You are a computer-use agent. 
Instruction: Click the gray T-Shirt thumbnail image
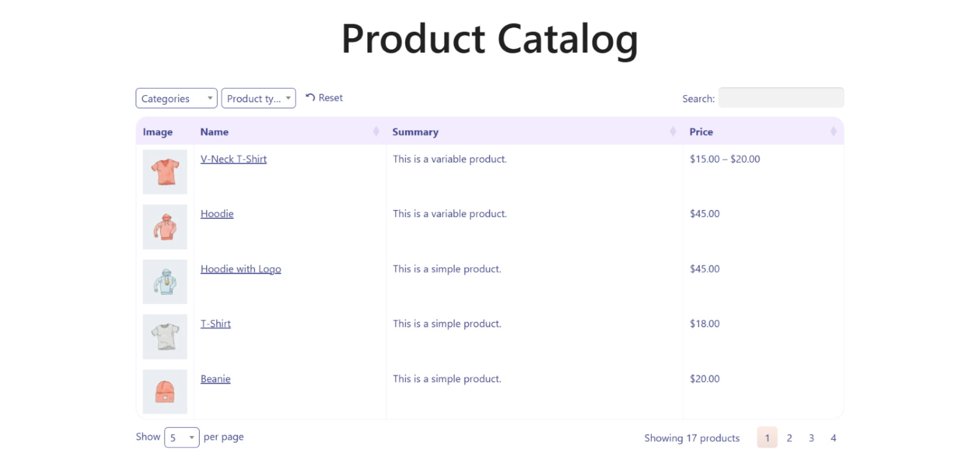[165, 336]
